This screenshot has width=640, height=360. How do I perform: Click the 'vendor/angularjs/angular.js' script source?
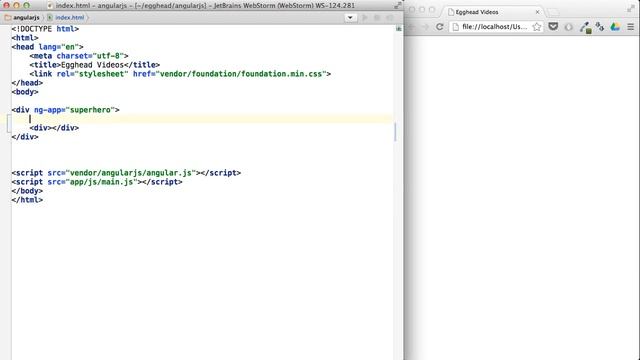[x=131, y=173]
